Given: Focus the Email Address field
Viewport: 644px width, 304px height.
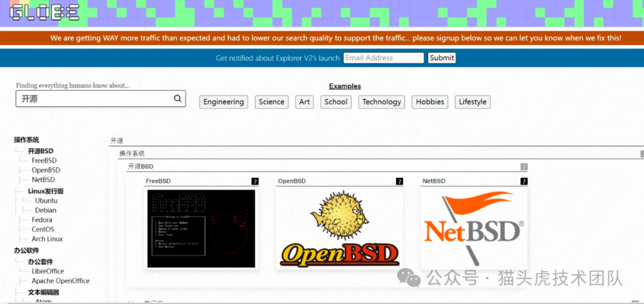Looking at the screenshot, I should [x=383, y=58].
